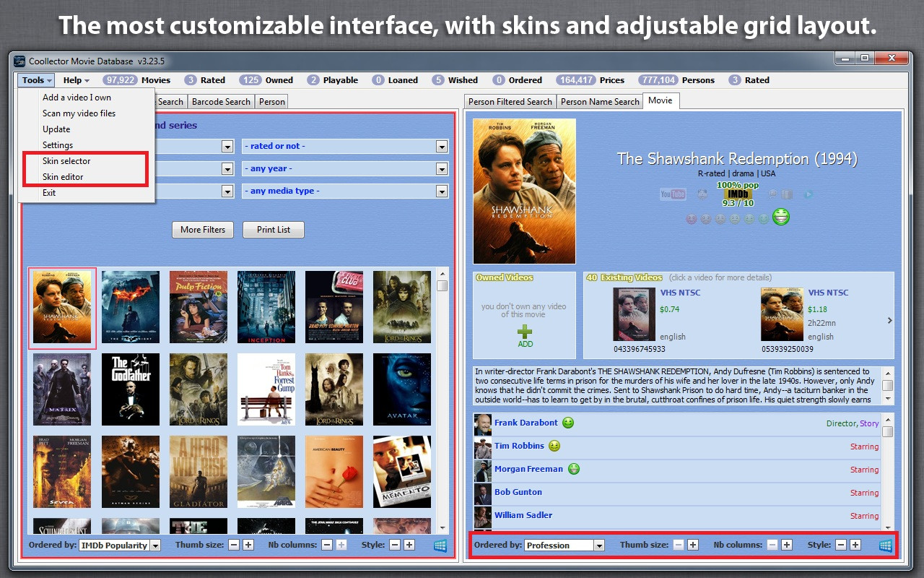
Task: Click Style minus in the right panel footer
Action: point(841,545)
